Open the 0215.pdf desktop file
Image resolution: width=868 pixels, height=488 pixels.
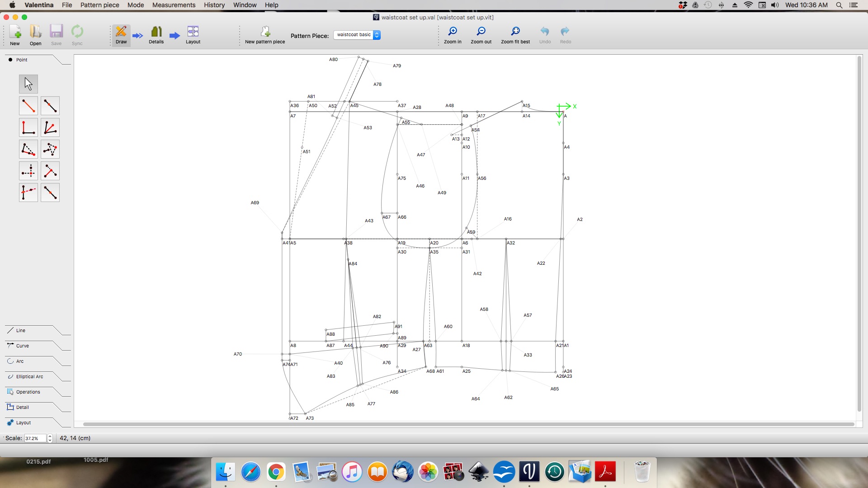pos(38,462)
